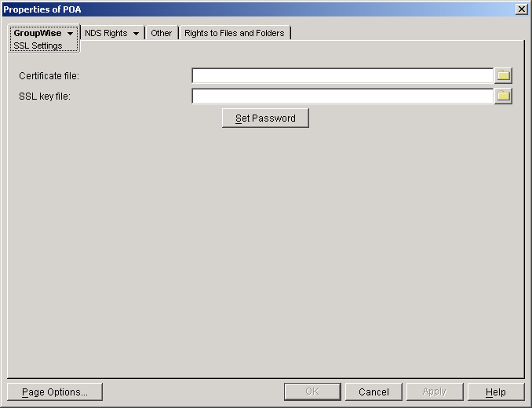The height and width of the screenshot is (408, 532).
Task: Cancel the Properties of POA dialog
Action: (373, 392)
